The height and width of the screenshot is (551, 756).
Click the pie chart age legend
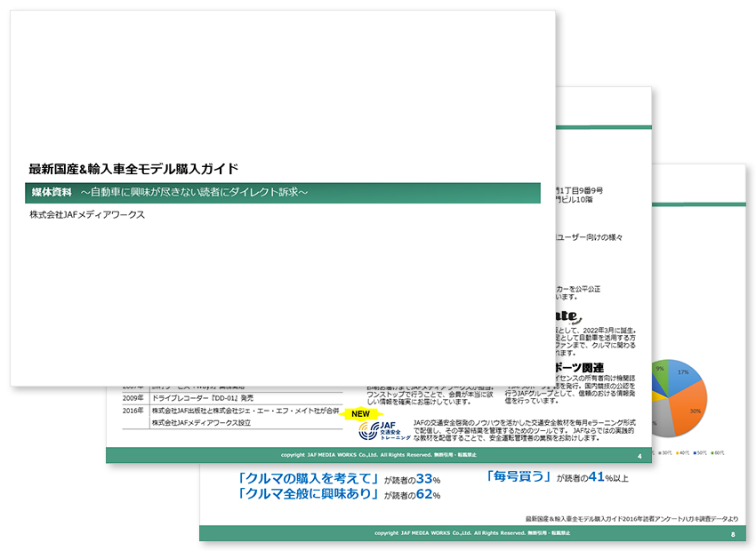coord(688,452)
